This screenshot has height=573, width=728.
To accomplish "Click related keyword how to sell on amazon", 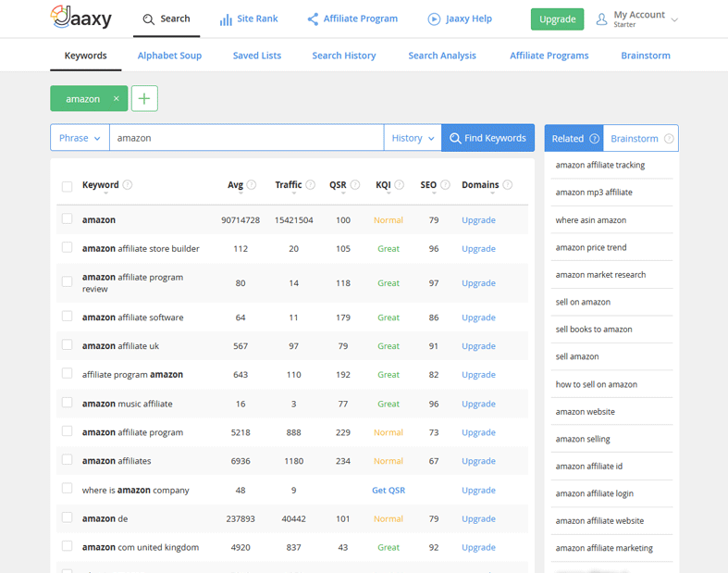I will (596, 384).
